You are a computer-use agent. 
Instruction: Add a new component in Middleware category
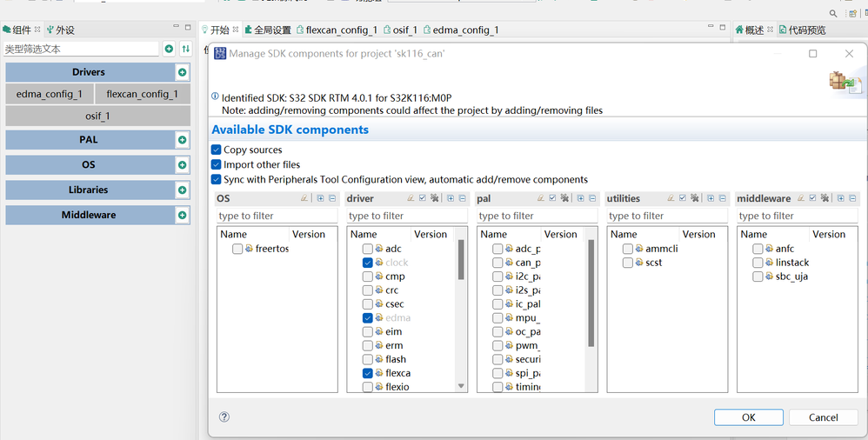[182, 215]
